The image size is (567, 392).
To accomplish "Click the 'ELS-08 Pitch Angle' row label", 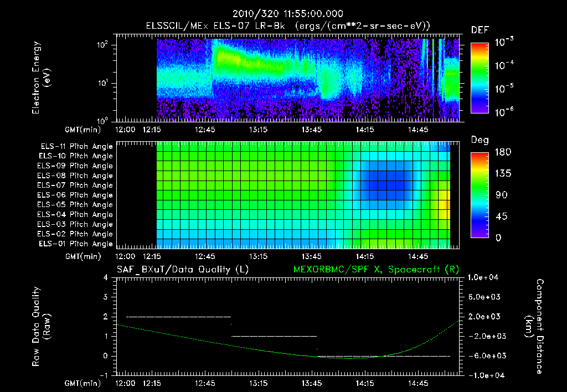I will click(75, 176).
